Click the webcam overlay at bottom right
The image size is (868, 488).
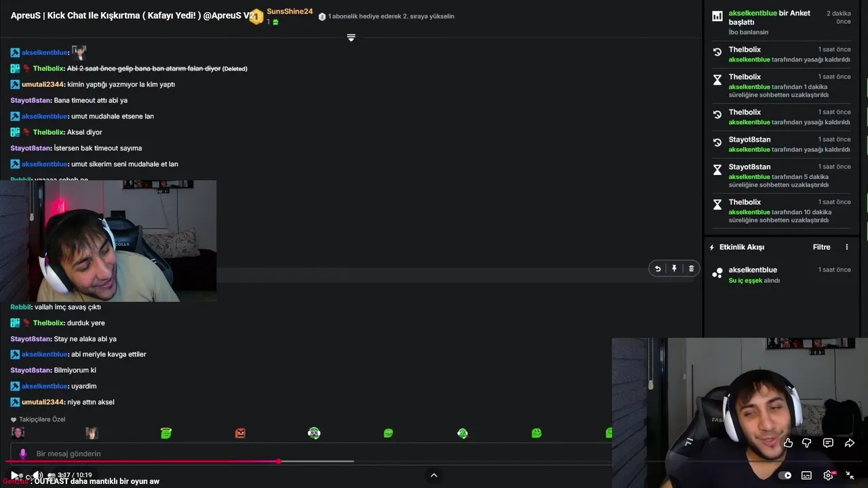[x=739, y=412]
